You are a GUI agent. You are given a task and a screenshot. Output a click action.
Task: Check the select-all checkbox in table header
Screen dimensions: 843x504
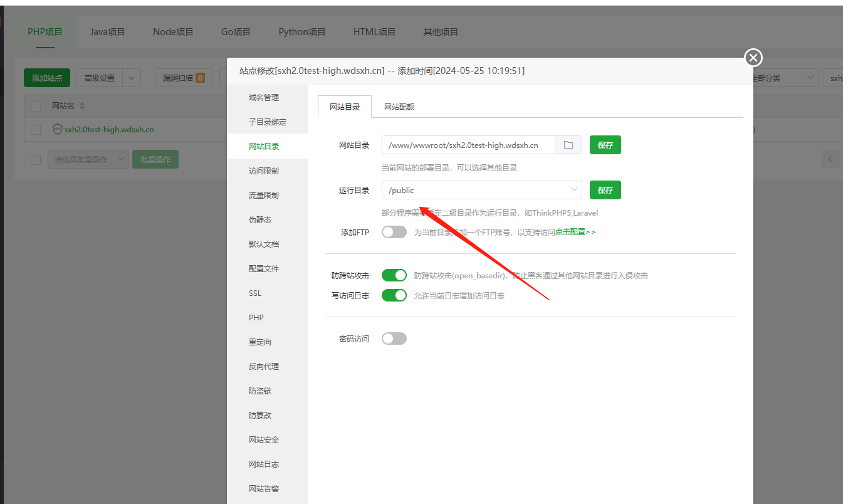(36, 106)
